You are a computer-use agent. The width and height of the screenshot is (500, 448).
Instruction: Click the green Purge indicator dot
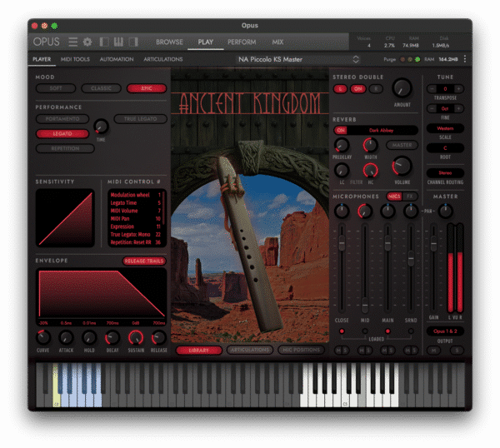point(417,59)
